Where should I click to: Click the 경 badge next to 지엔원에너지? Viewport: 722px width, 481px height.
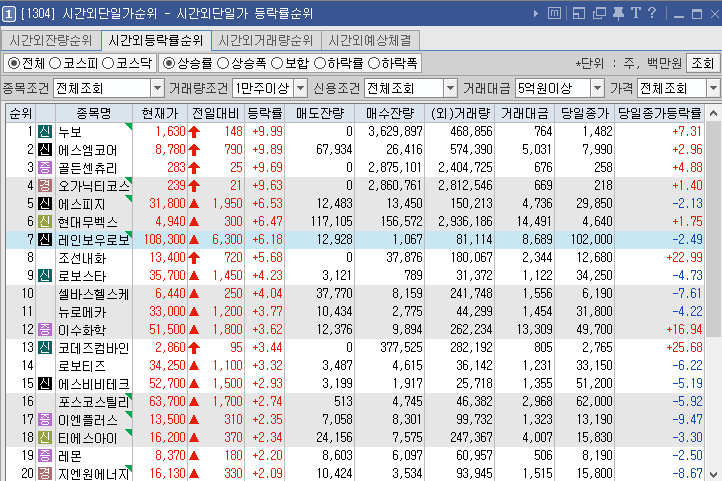point(45,474)
